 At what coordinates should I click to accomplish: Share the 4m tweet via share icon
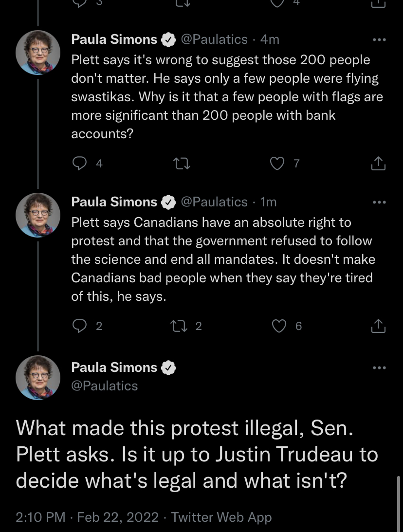click(378, 164)
